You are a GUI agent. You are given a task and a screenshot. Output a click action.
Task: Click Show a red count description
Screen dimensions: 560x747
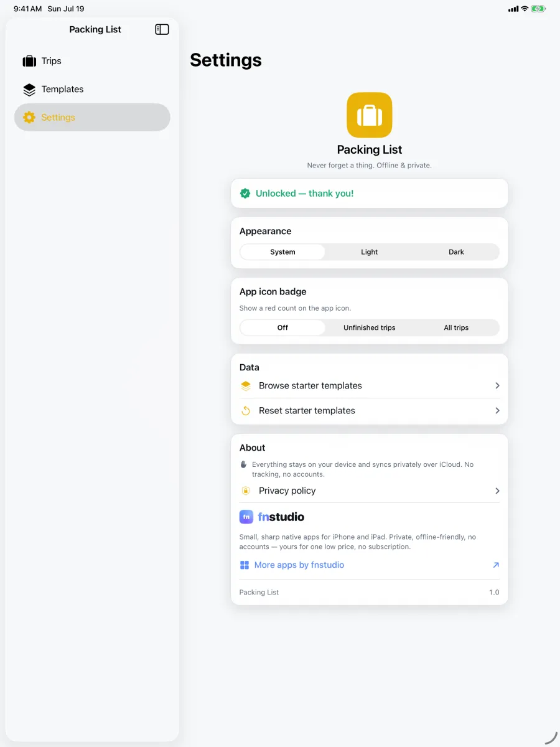[296, 308]
